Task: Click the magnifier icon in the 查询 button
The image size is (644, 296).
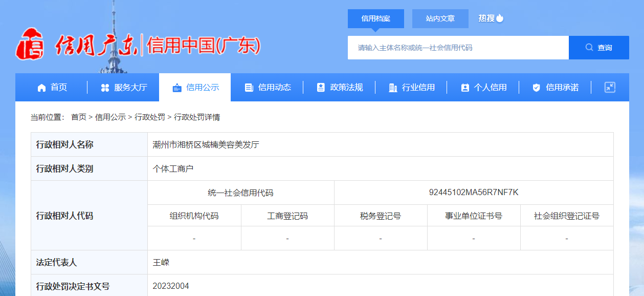Action: click(x=589, y=48)
